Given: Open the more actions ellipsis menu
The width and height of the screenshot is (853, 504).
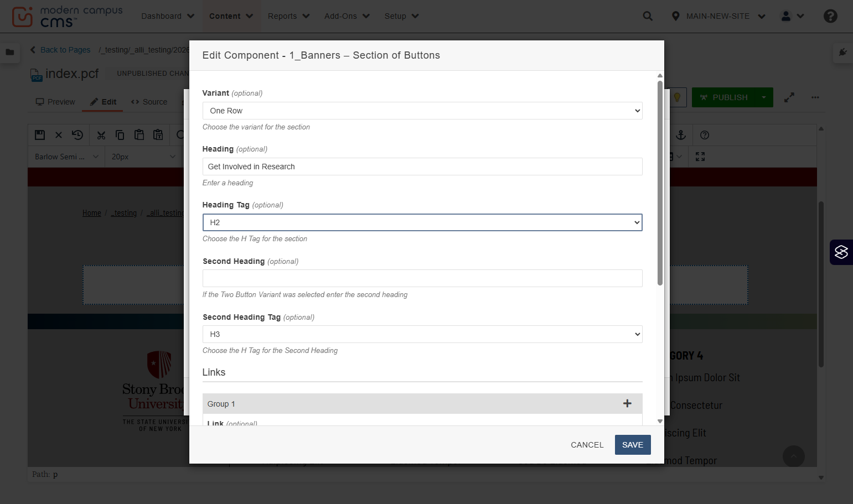Looking at the screenshot, I should [815, 97].
